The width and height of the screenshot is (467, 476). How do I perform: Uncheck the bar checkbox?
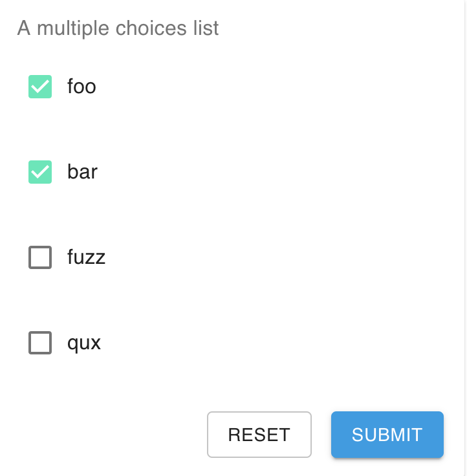[x=40, y=172]
